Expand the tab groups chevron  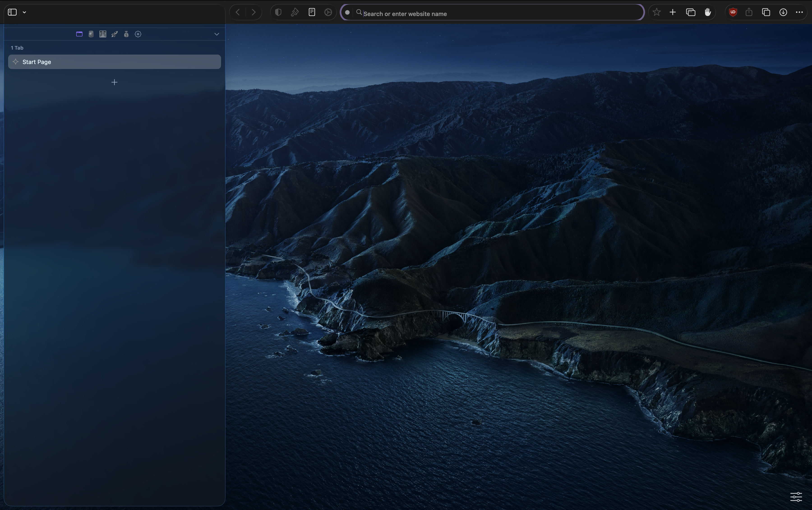[217, 34]
